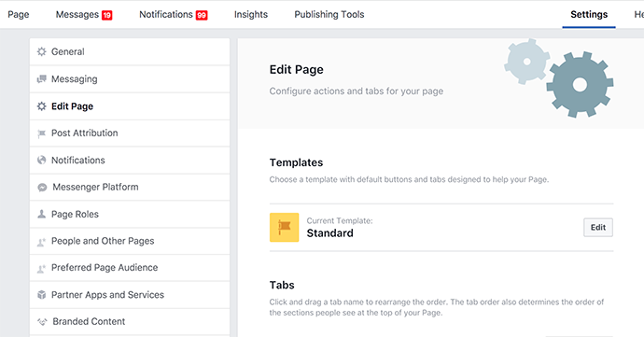Image resolution: width=644 pixels, height=337 pixels.
Task: Click the red 19 badge on Messages
Action: click(x=107, y=15)
